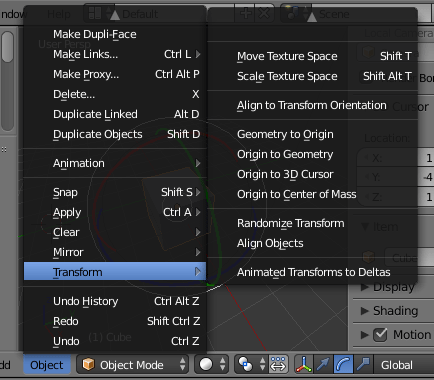Choose Origin to 3D Cursor
This screenshot has height=380, width=434.
pos(312,174)
